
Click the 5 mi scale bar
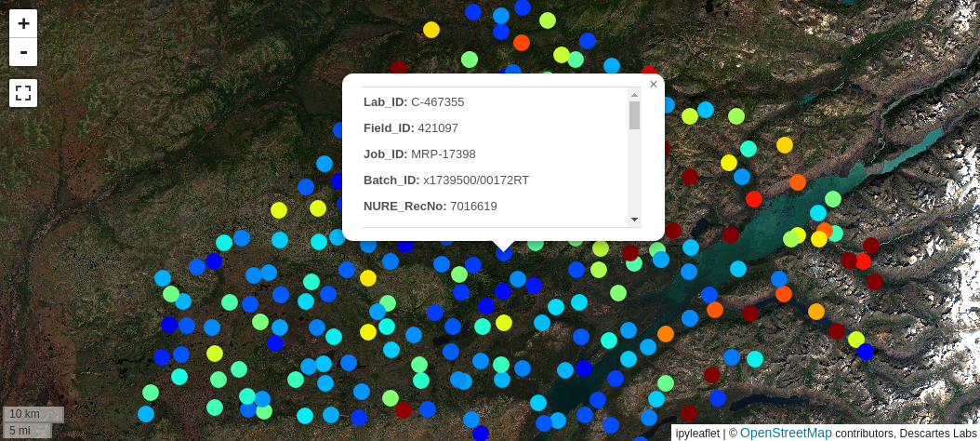pyautogui.click(x=28, y=430)
